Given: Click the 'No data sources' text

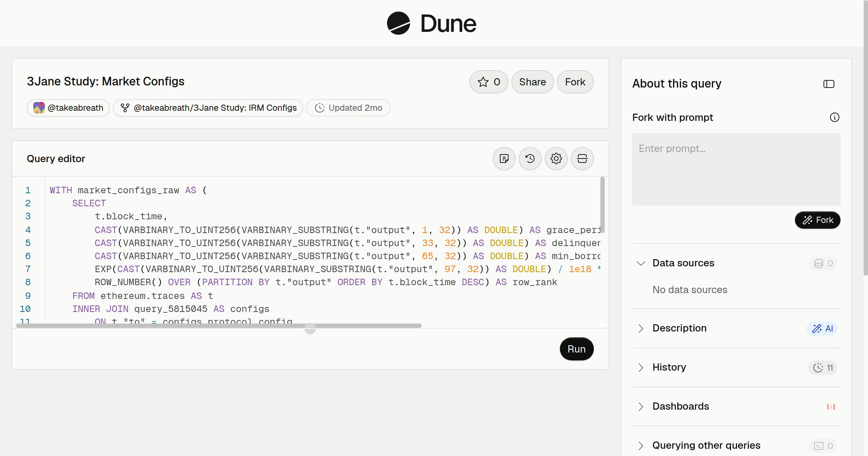Looking at the screenshot, I should 690,290.
